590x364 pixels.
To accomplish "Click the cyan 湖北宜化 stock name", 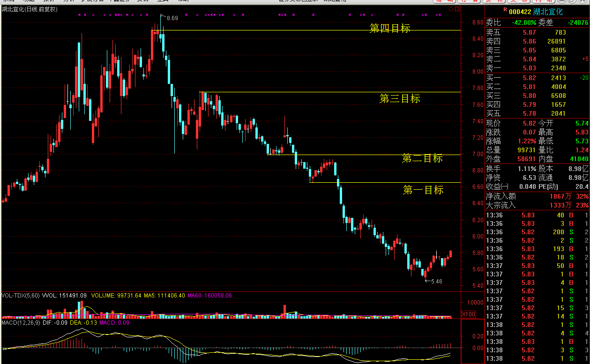I will pos(548,12).
